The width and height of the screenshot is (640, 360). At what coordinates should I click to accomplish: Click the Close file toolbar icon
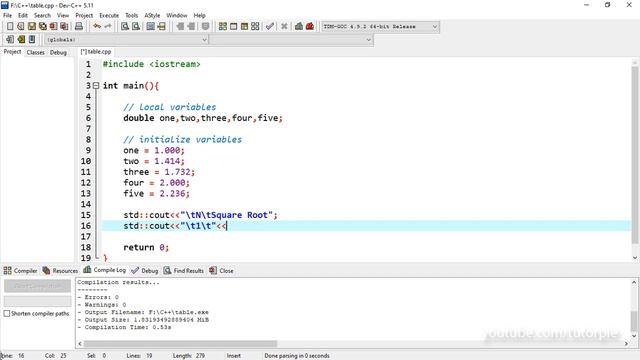pos(53,27)
